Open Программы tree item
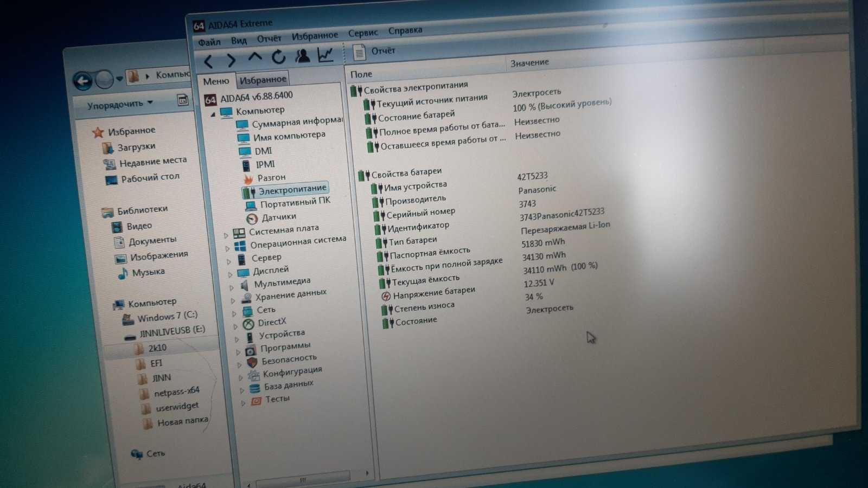 pos(278,348)
